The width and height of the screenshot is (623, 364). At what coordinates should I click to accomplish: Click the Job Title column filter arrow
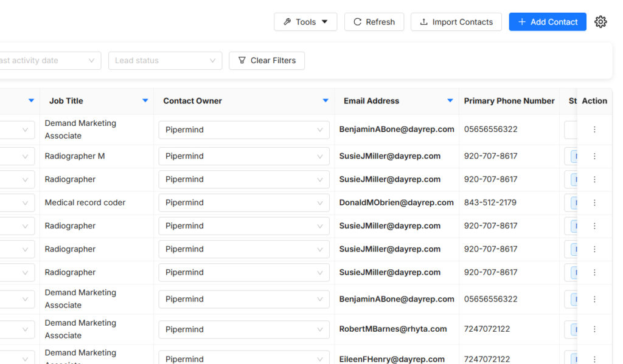145,101
